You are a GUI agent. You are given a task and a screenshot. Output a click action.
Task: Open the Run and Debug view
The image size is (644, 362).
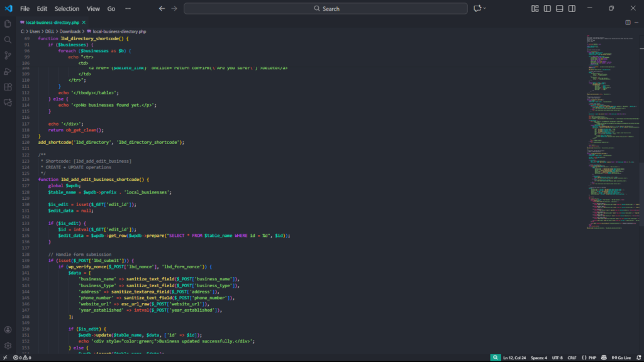coord(8,71)
